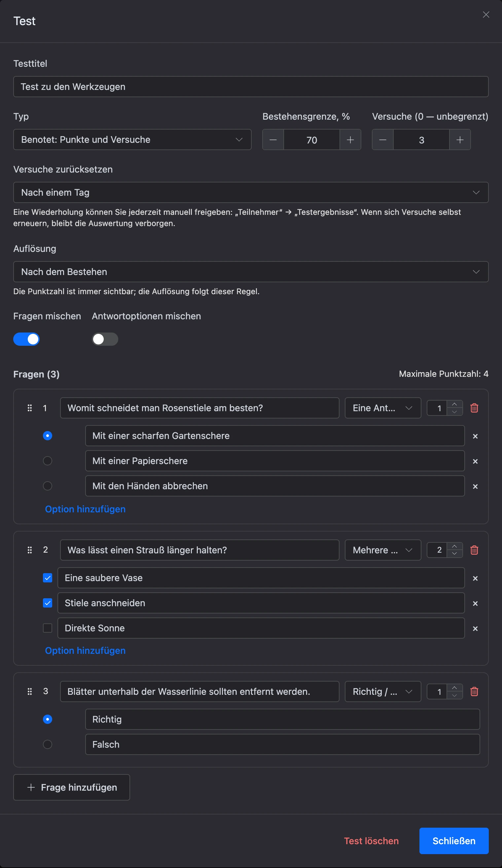
Task: Edit question 3 text 'Blätter unterhalb der Wasserlinie'
Action: 199,691
